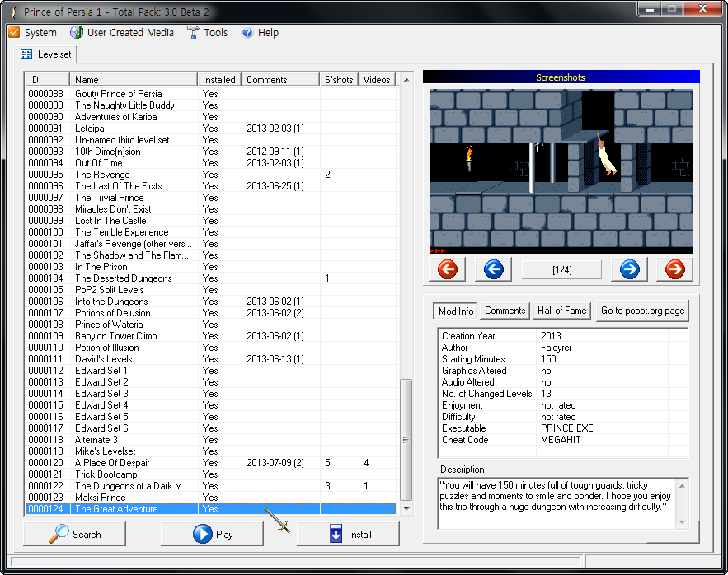Image resolution: width=728 pixels, height=575 pixels.
Task: Sort list by Videos column header
Action: pos(377,79)
